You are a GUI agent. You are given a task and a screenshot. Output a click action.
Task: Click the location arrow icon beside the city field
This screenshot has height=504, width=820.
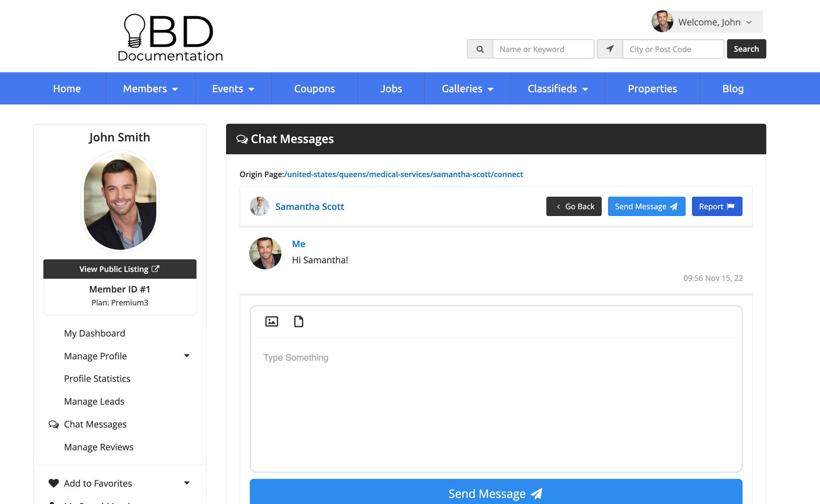[x=610, y=49]
